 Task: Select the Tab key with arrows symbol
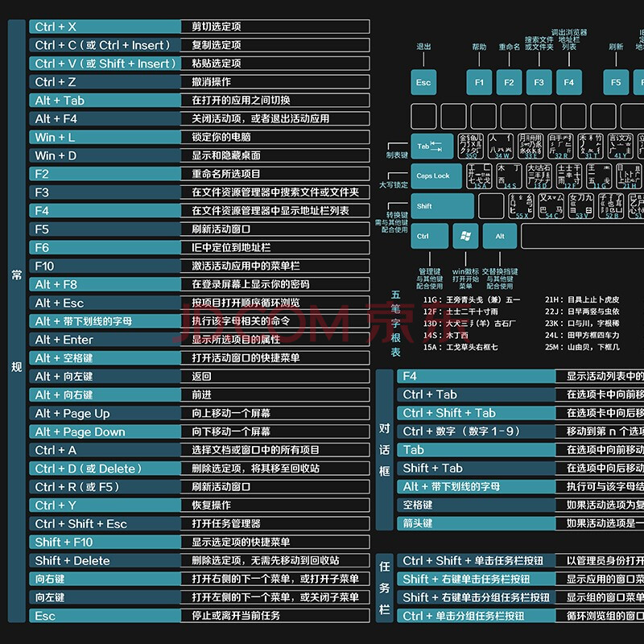[430, 147]
